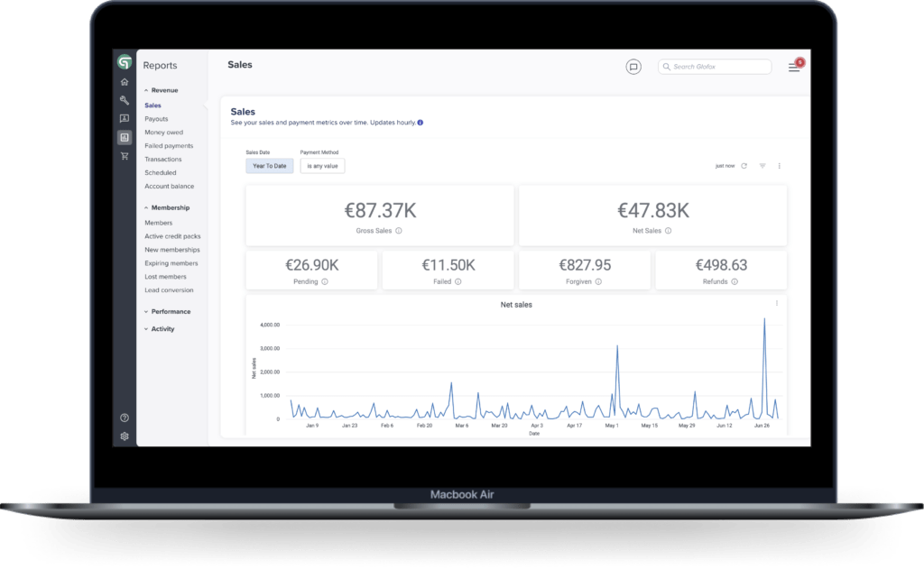Open the Expiring members report
Image resolution: width=924 pixels, height=569 pixels.
[171, 263]
